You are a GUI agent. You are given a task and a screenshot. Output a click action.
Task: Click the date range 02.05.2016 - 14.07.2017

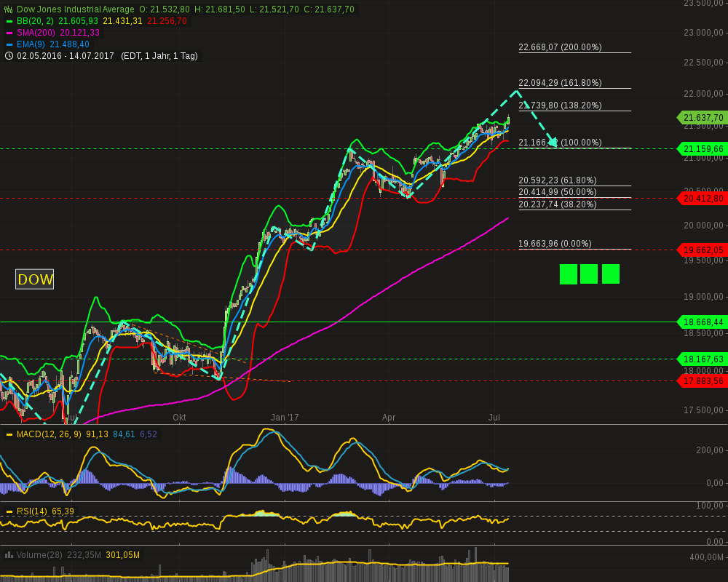point(66,56)
